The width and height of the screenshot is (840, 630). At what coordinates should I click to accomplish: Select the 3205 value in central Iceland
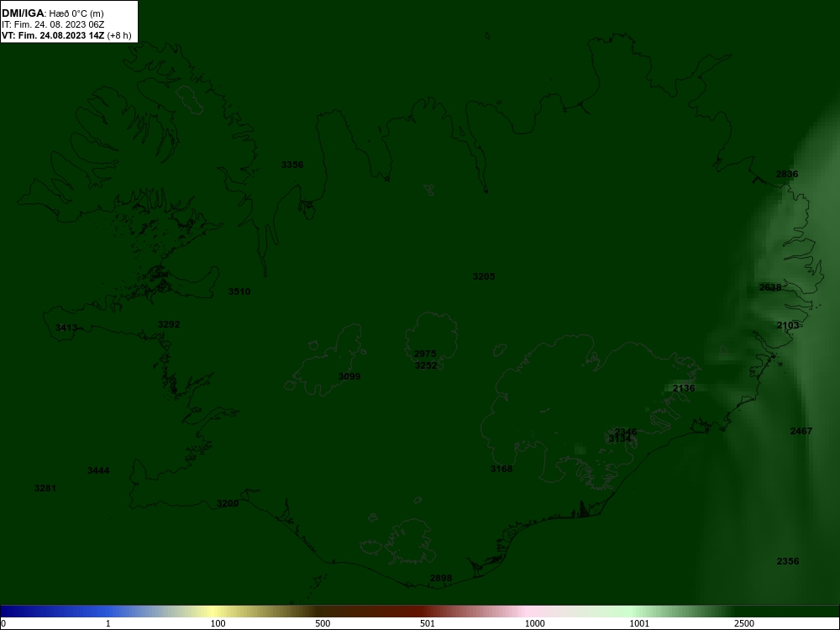click(x=484, y=276)
